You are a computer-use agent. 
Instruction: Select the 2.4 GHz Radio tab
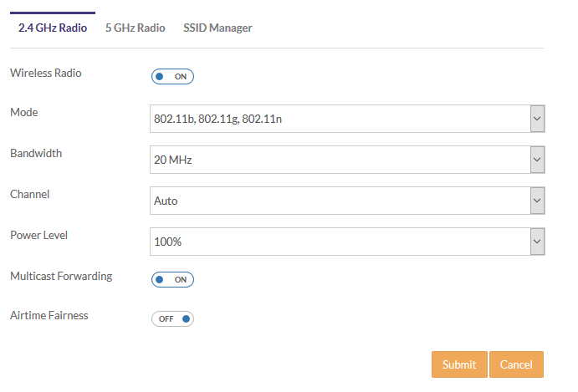[52, 28]
